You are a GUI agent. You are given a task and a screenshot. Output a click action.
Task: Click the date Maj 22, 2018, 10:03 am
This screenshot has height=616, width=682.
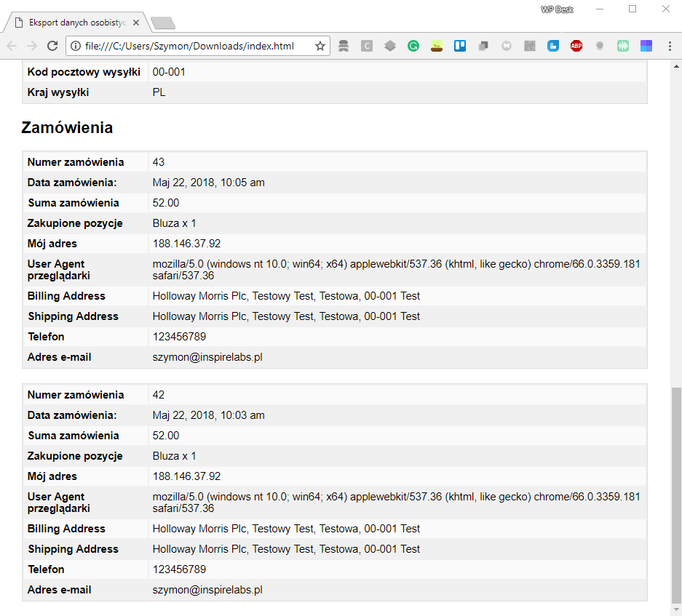point(208,415)
